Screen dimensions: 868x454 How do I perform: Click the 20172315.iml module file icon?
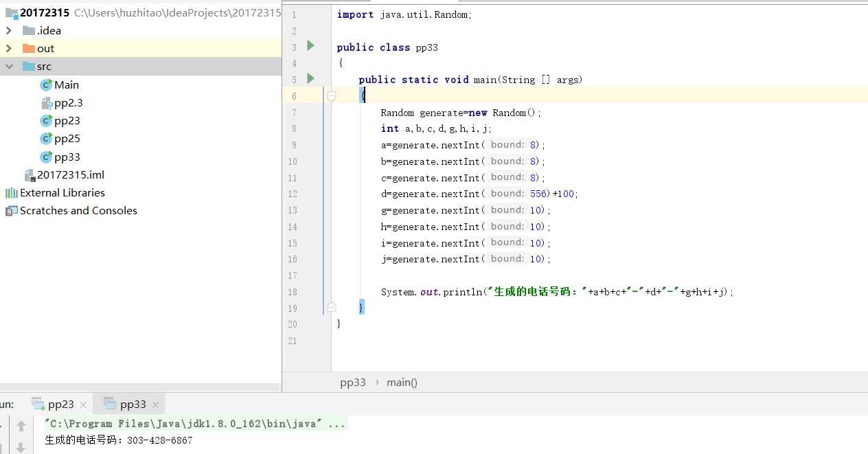pyautogui.click(x=30, y=175)
